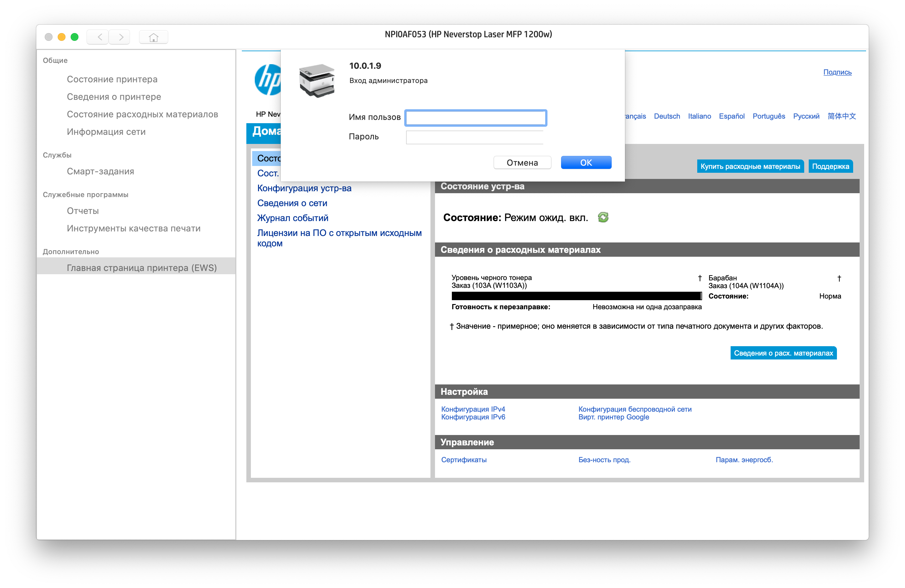Switch language to Simplified Chinese
The image size is (905, 588).
point(841,116)
